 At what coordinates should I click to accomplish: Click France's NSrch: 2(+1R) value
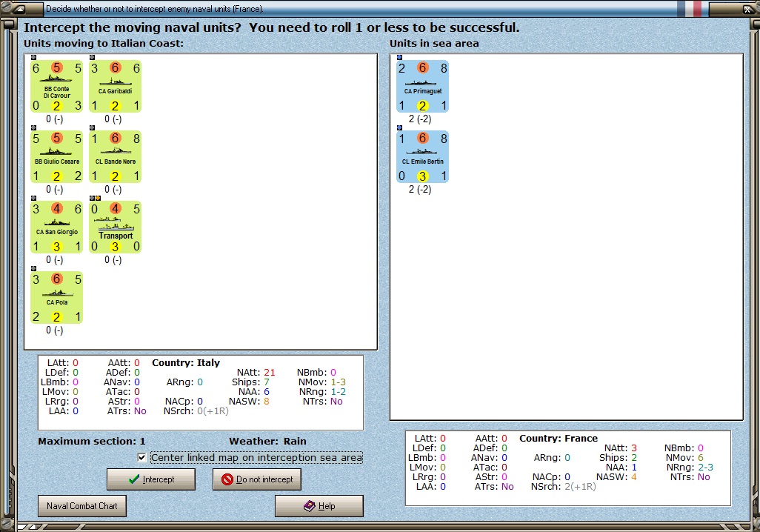coord(580,486)
